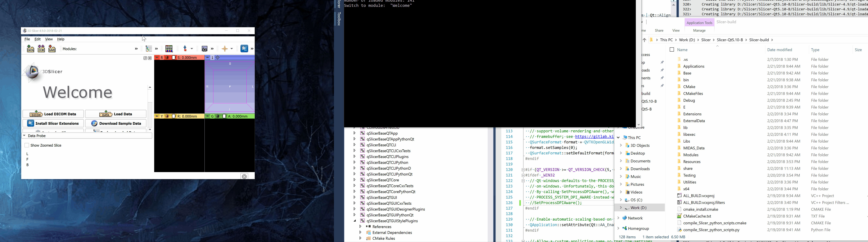Toggle Green slice visibility box in slice bar
868x242 pixels.
coord(224,116)
